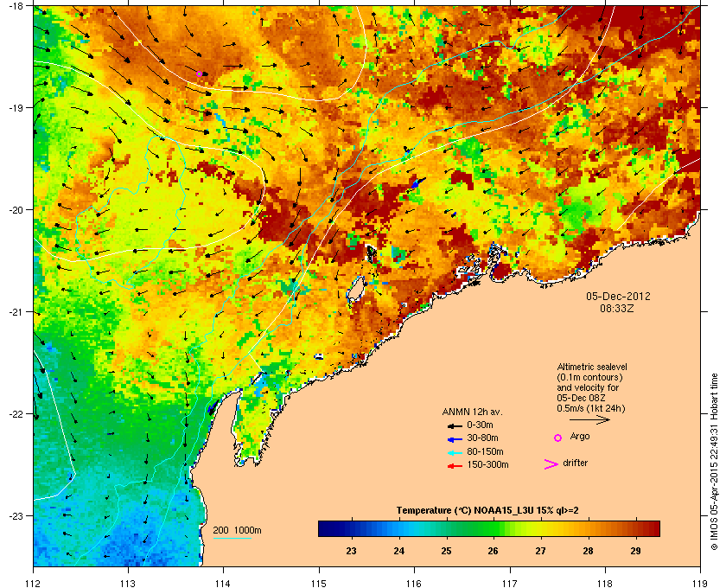Click the longitude axis label 112

(x=34, y=583)
